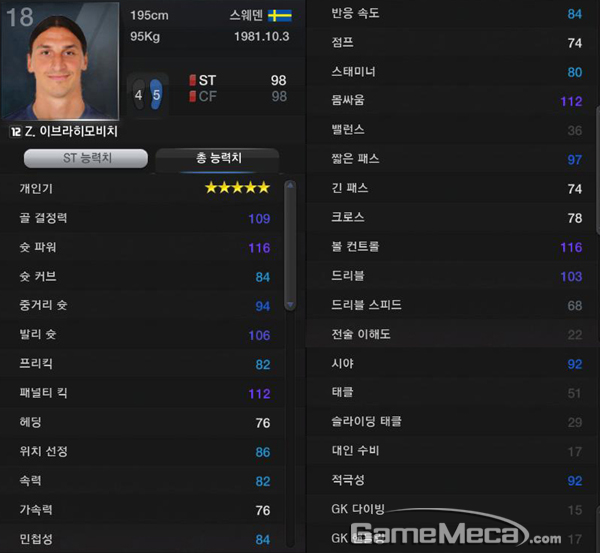This screenshot has height=553, width=600.
Task: Click the stat list scrollbar thumb
Action: coord(290,245)
